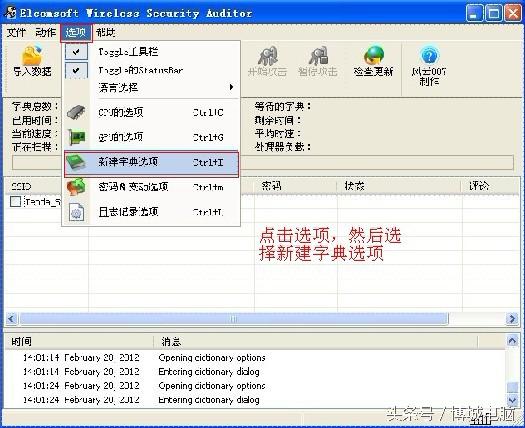Select the CPU options Ctrl+C menu entry
Viewport: 525px width, 428px height.
coord(151,113)
